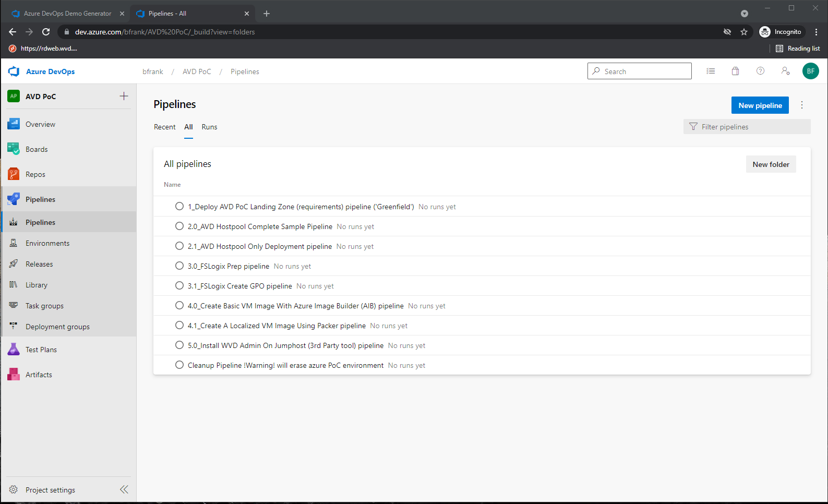Reload the browser page
The height and width of the screenshot is (504, 828).
click(46, 32)
